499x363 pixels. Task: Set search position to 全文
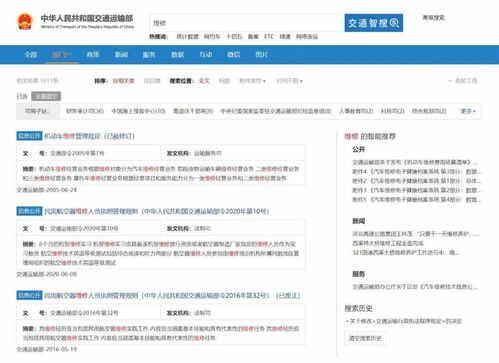(x=204, y=81)
